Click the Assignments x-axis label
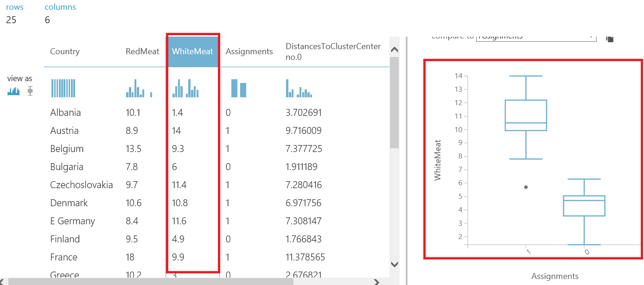The width and height of the screenshot is (644, 285). coord(555,276)
